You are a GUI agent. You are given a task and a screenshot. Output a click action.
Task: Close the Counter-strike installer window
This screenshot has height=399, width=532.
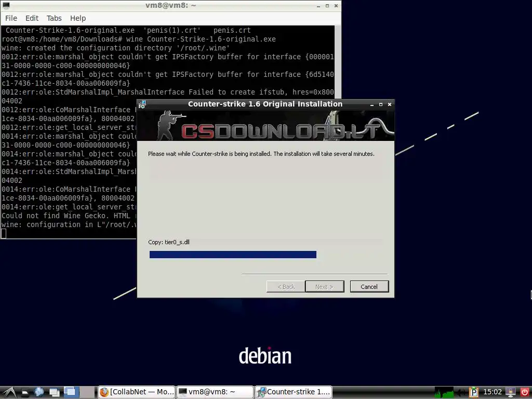pyautogui.click(x=390, y=104)
